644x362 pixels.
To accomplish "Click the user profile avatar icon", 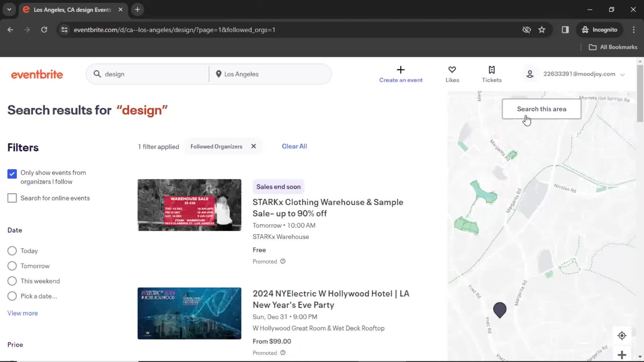I will click(x=530, y=74).
